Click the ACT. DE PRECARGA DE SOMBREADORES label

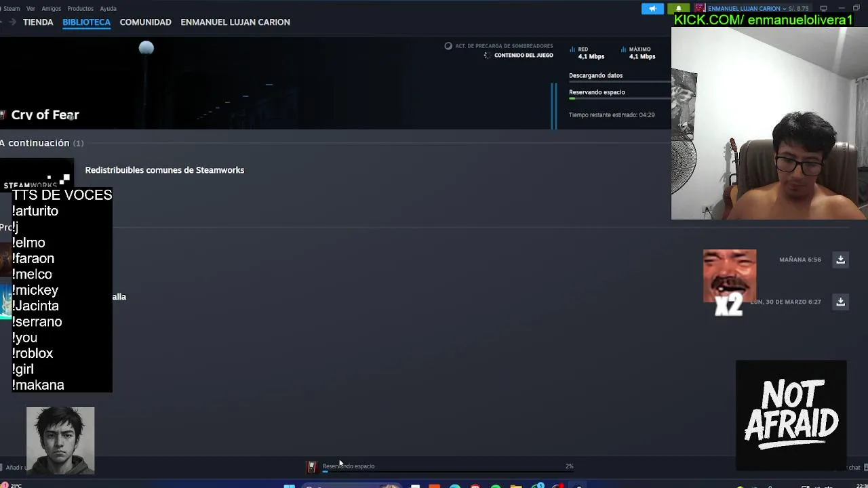(x=504, y=46)
